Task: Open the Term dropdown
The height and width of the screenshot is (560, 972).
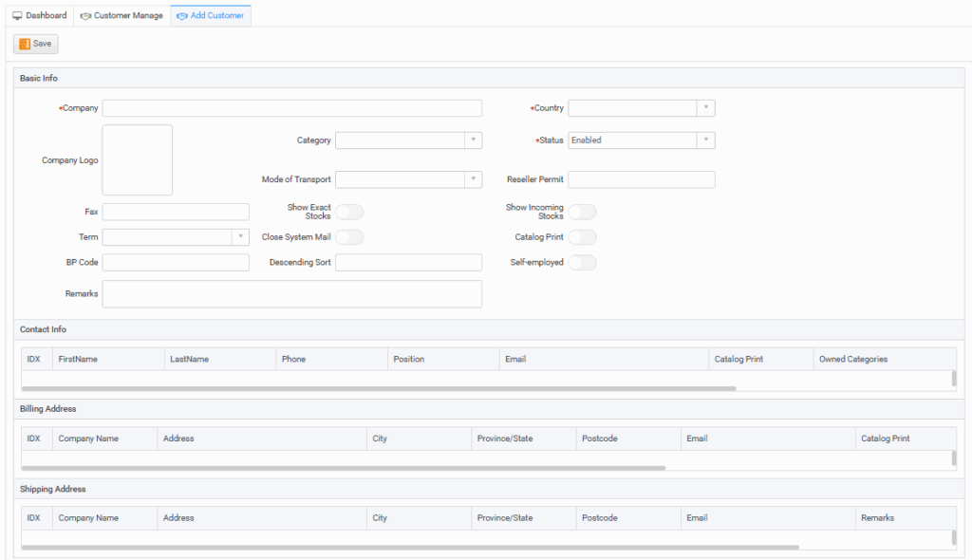Action: (176, 237)
